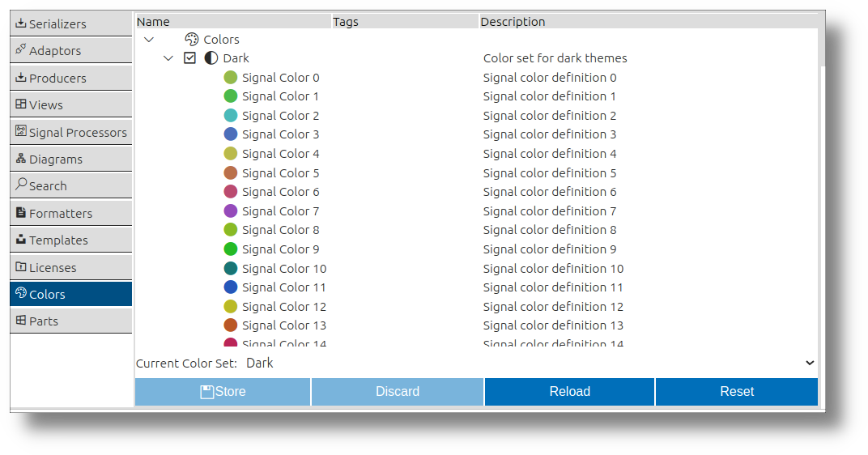Click the Templates stamp icon
Image resolution: width=868 pixels, height=455 pixels.
(x=20, y=239)
